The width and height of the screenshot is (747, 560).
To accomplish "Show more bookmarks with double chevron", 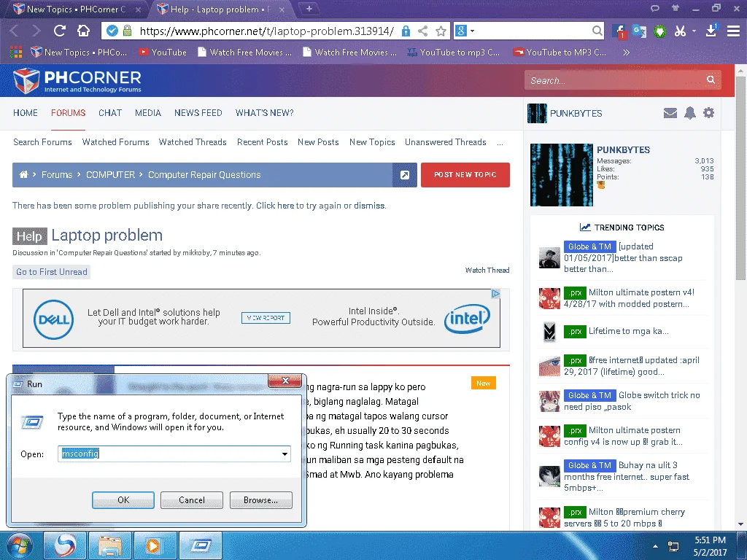I will [626, 52].
